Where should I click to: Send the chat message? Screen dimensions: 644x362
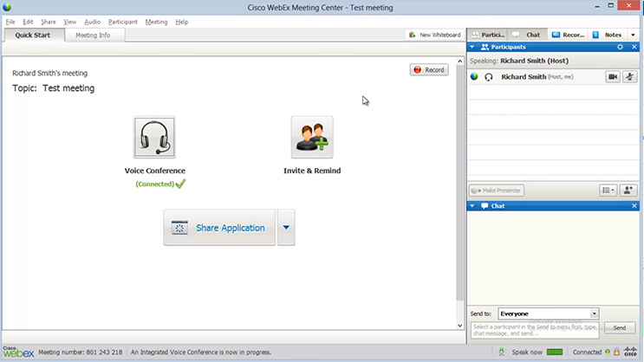pyautogui.click(x=620, y=327)
